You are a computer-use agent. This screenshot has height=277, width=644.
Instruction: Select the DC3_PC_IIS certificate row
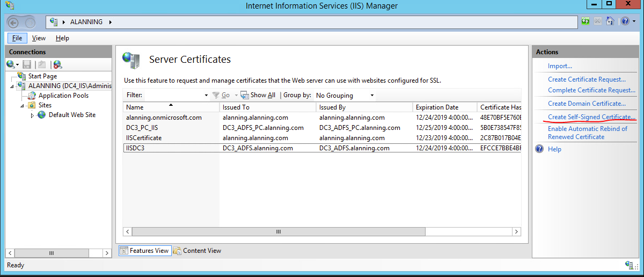click(322, 128)
